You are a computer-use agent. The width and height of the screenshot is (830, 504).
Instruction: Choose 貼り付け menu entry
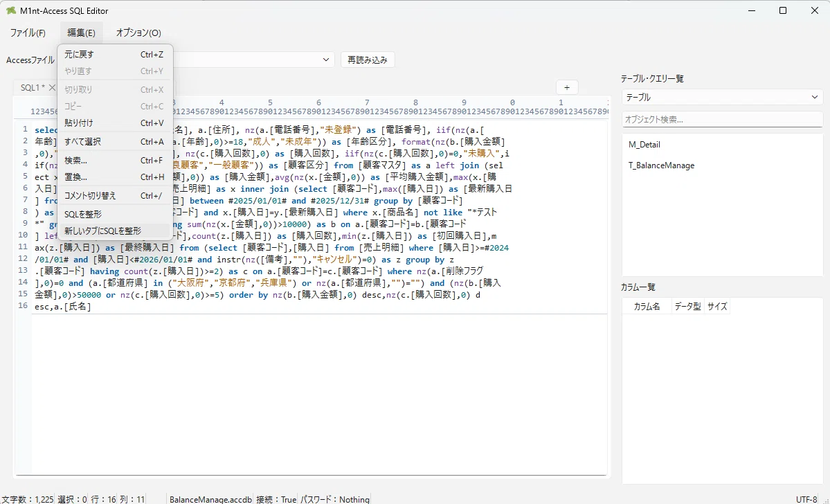pos(115,123)
